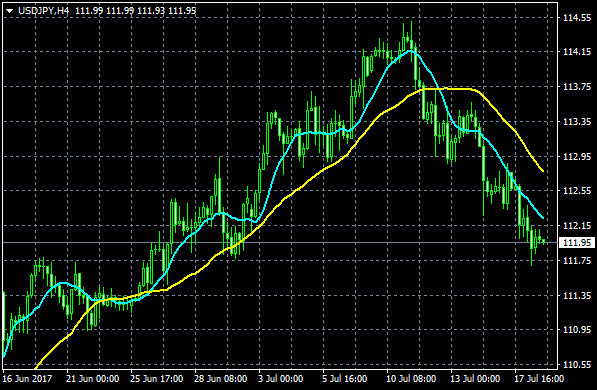Click the 16 Jun 2017 date label
Viewport: 597px width, 390px height.
point(27,379)
